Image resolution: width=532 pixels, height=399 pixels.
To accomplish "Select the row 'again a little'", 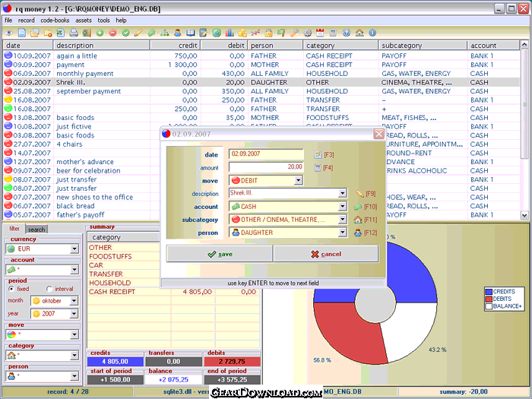I will coord(261,55).
